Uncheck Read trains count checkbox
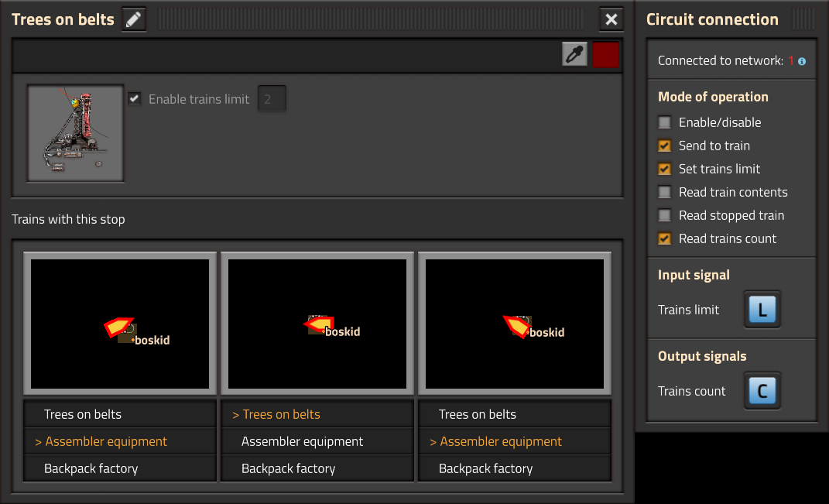Image resolution: width=829 pixels, height=504 pixels. 664,238
